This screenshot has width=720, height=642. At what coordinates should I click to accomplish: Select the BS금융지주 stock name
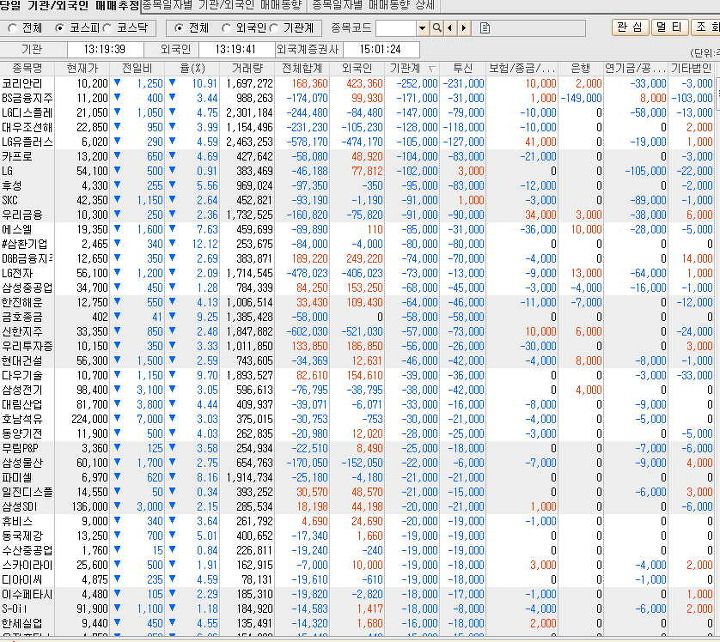[x=27, y=98]
